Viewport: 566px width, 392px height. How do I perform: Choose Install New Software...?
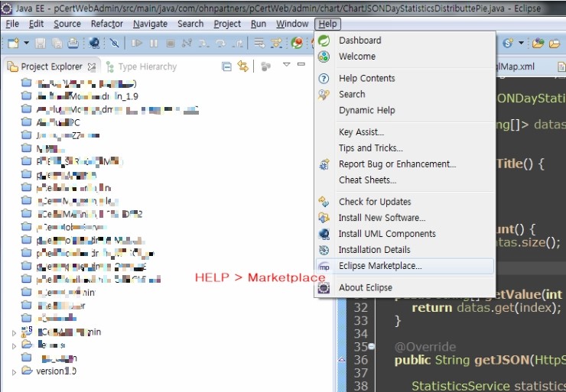[x=405, y=218]
